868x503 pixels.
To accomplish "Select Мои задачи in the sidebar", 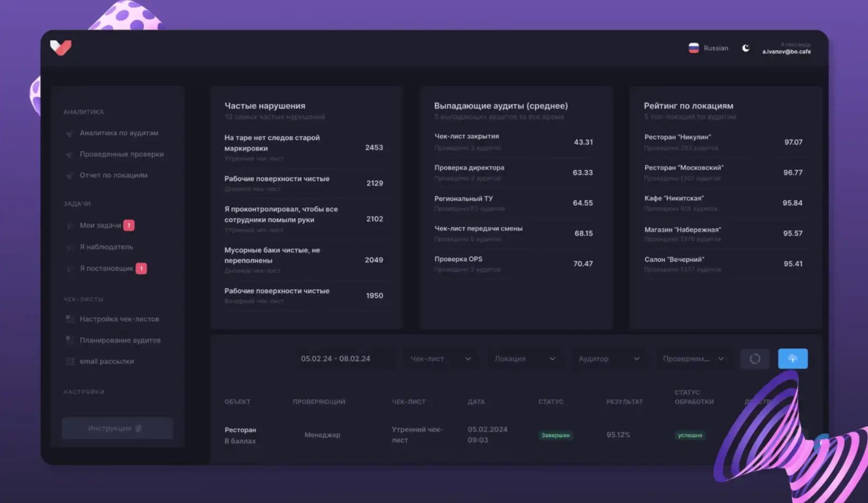I will [101, 226].
